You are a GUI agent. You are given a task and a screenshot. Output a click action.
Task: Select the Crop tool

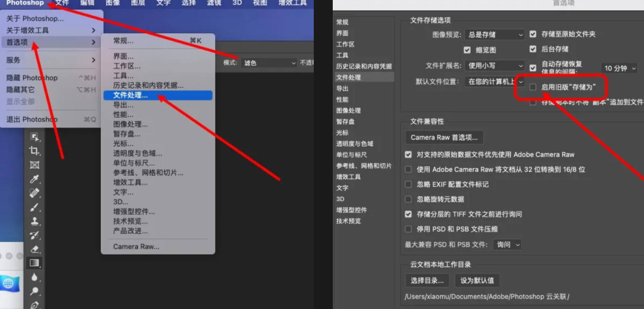point(35,151)
